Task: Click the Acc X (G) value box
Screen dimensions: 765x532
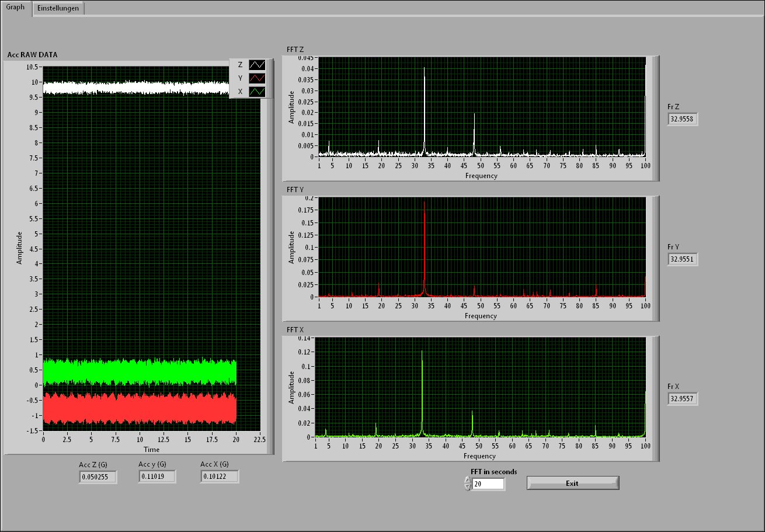Action: [x=219, y=477]
